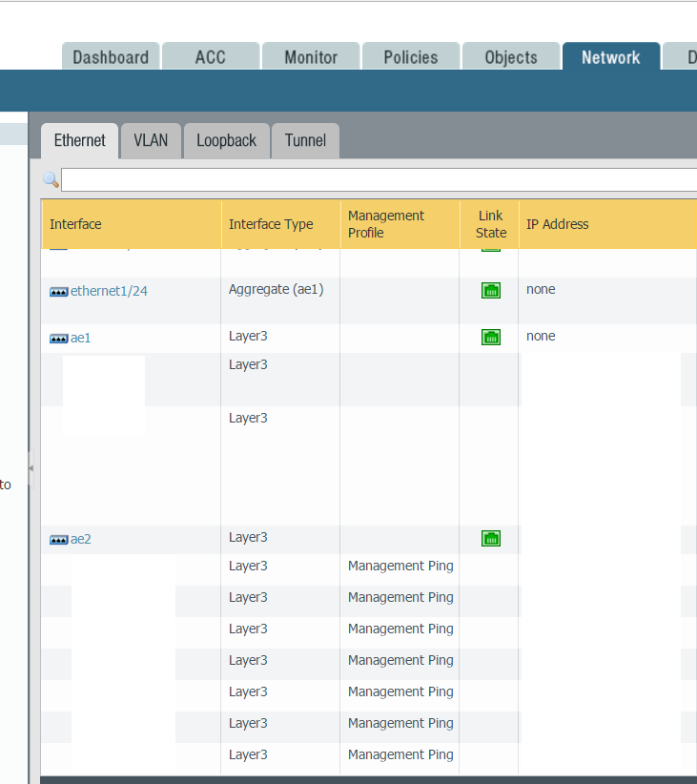The height and width of the screenshot is (784, 697).
Task: Click the ae2 aggregate interface icon
Action: click(58, 540)
